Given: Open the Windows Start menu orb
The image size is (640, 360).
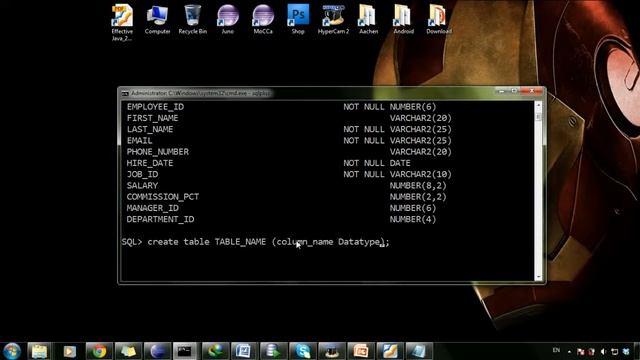Looking at the screenshot, I should pos(12,351).
